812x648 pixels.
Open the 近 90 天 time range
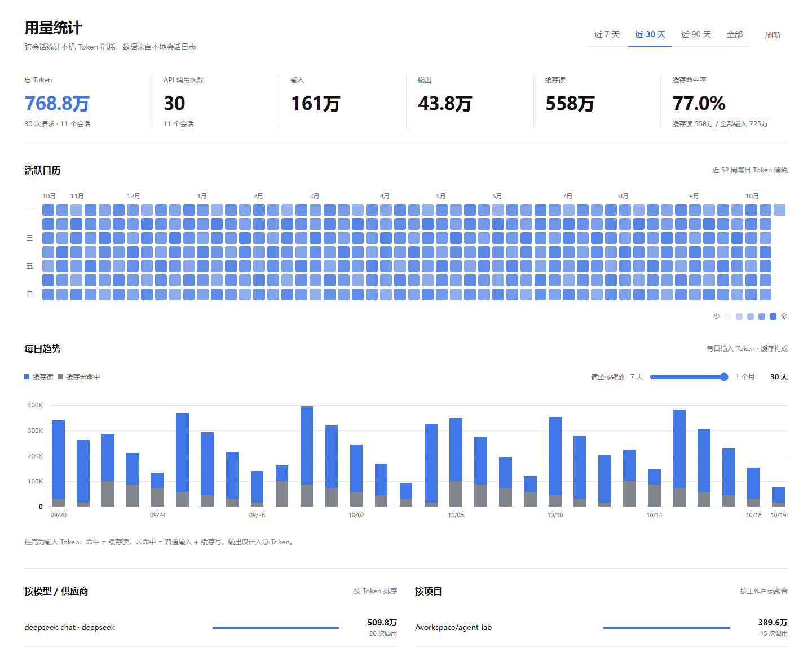(696, 35)
